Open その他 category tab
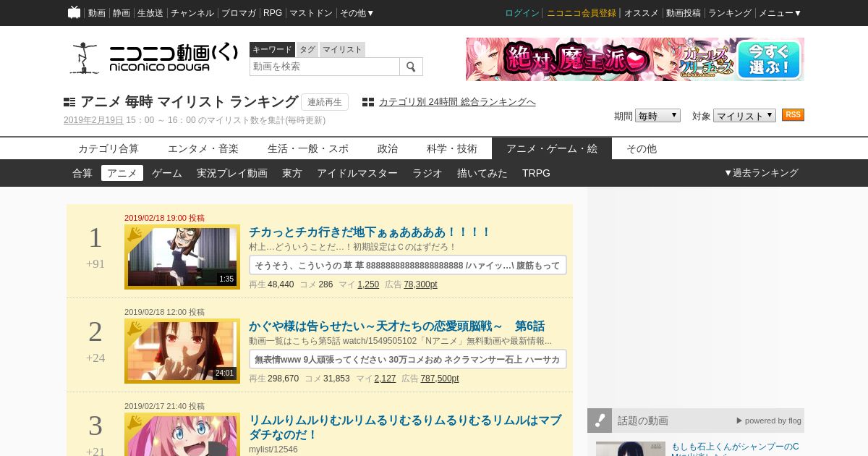Screen dimensions: 868x456 tap(642, 148)
